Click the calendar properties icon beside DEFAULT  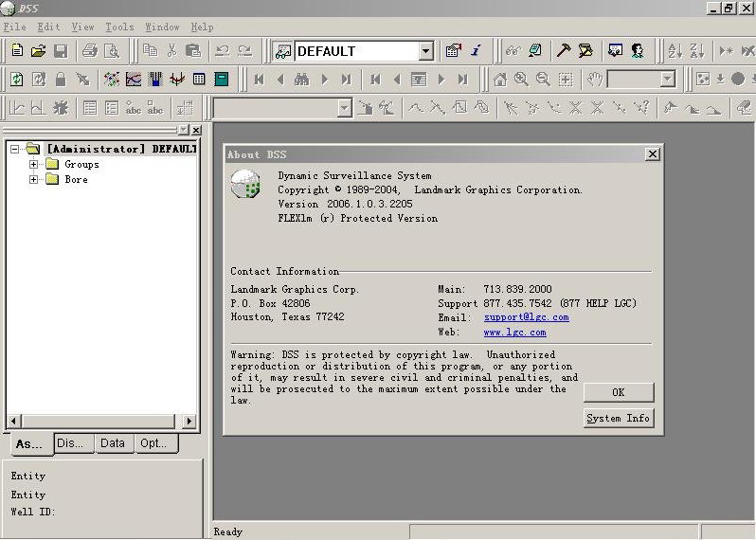tap(453, 50)
